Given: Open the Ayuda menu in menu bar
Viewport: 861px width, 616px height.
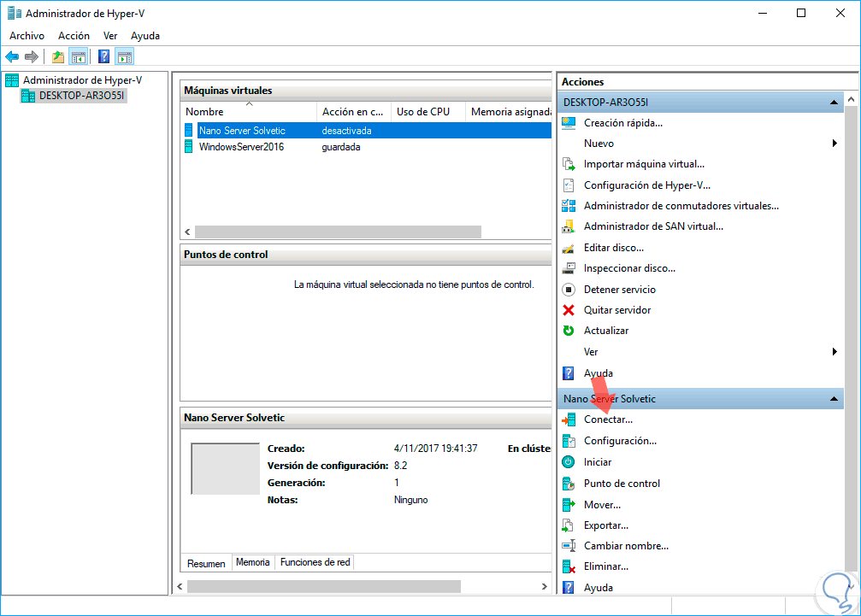Looking at the screenshot, I should tap(145, 36).
